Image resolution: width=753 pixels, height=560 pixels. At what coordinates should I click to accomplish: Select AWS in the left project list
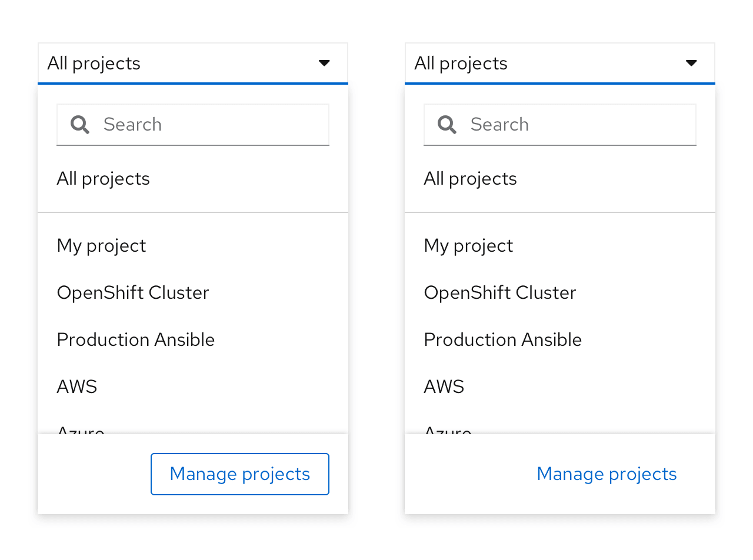77,387
